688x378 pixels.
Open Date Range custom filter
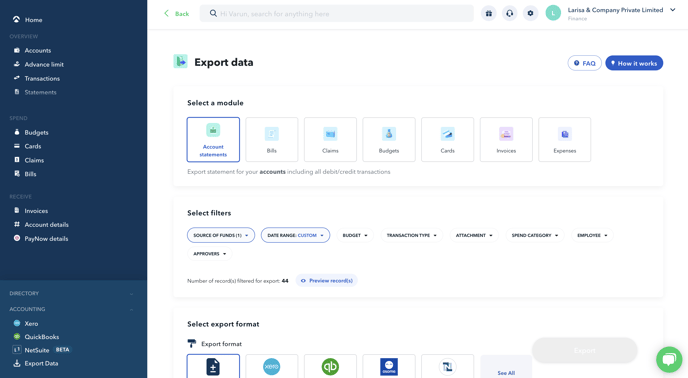click(295, 235)
